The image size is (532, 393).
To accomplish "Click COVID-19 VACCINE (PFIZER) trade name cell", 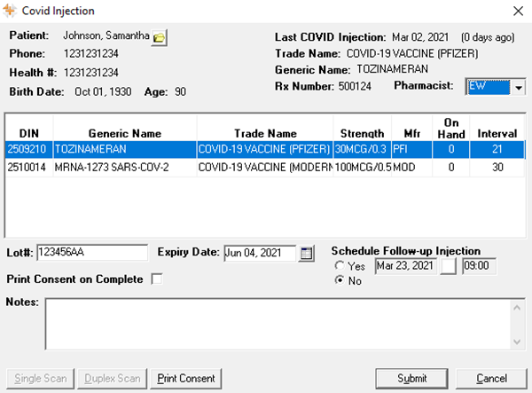I will coord(264,149).
